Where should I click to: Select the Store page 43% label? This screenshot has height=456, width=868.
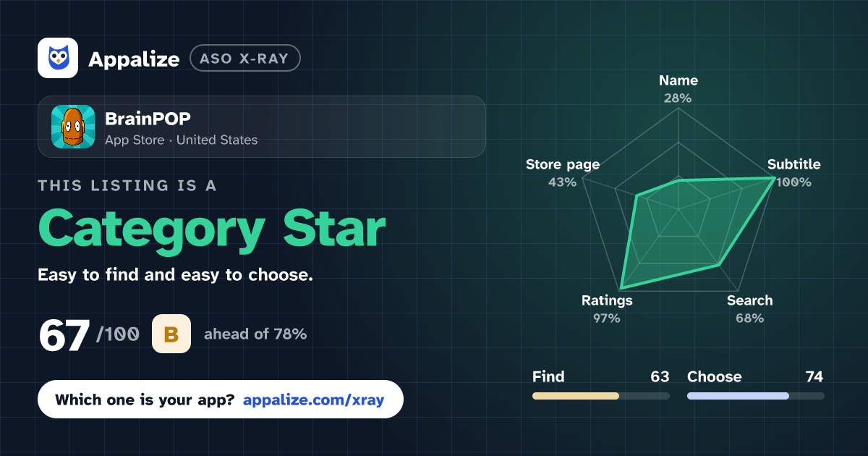[x=563, y=173]
